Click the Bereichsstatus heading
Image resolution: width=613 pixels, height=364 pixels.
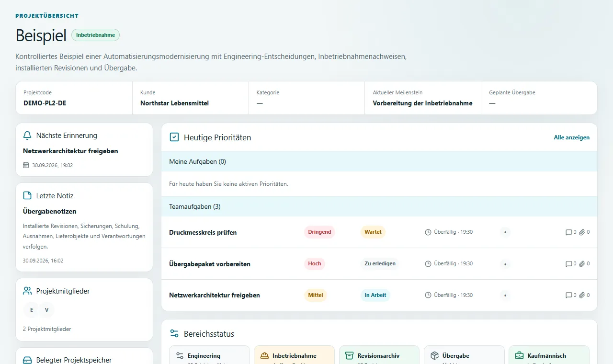[209, 334]
